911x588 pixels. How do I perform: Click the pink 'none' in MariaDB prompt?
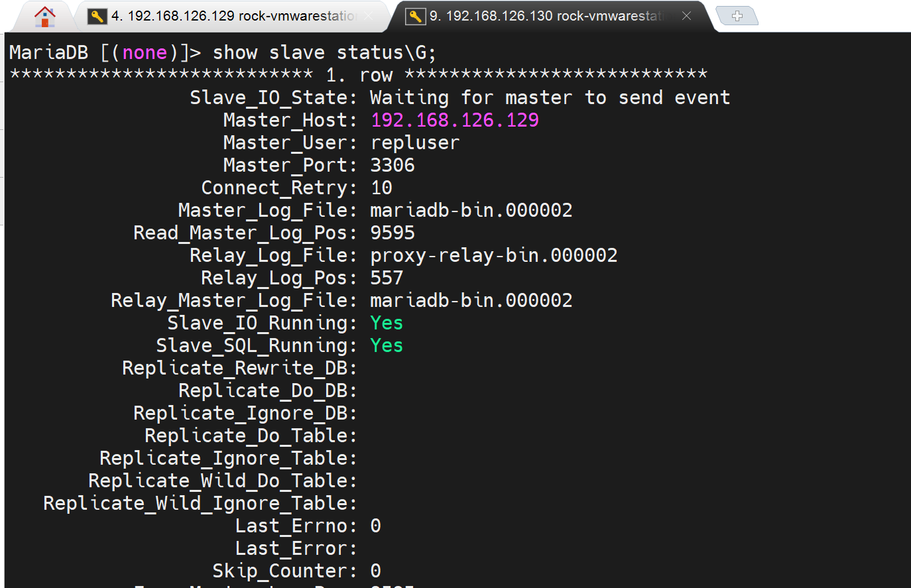click(145, 52)
